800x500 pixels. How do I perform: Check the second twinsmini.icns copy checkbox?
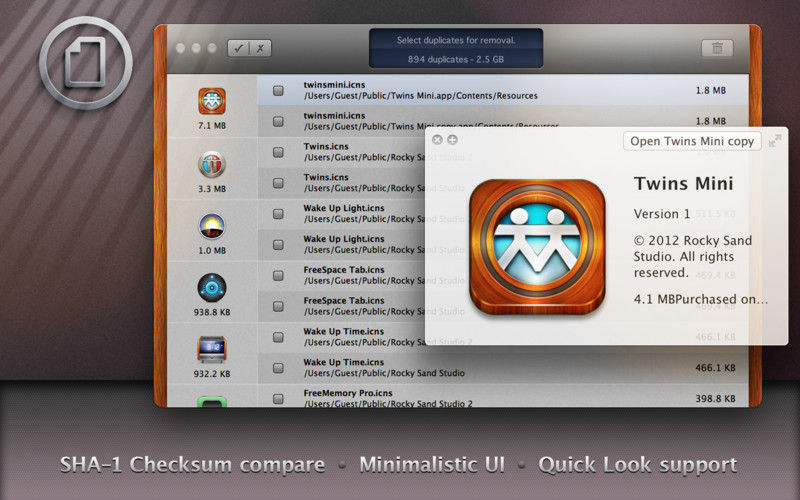[278, 121]
